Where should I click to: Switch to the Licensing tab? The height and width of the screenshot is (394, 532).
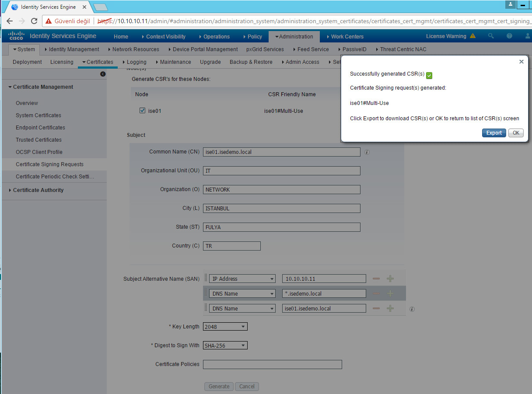tap(62, 62)
